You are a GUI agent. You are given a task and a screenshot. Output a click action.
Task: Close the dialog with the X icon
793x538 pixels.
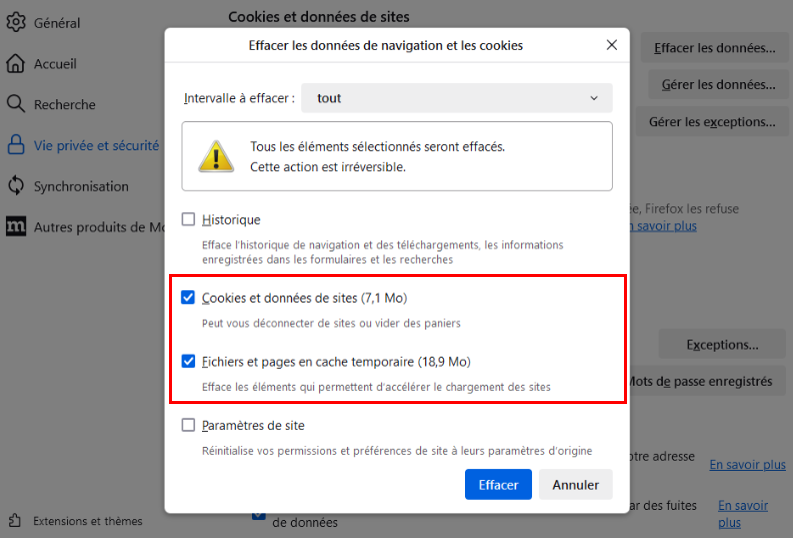[611, 45]
